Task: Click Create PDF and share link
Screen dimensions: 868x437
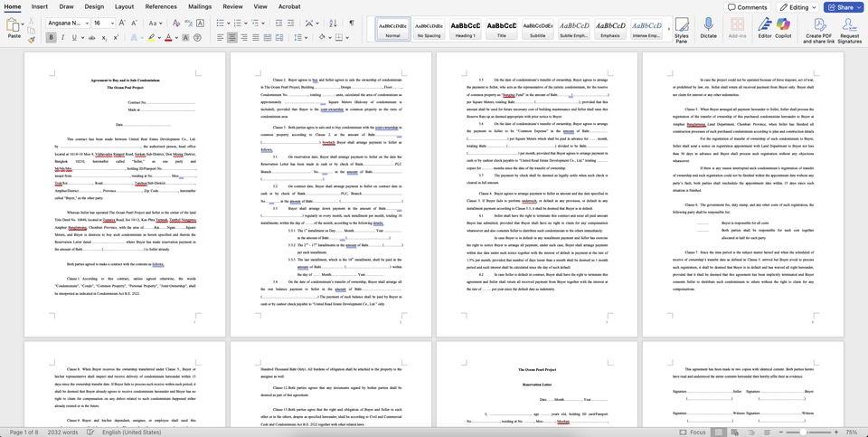Action: tap(819, 31)
